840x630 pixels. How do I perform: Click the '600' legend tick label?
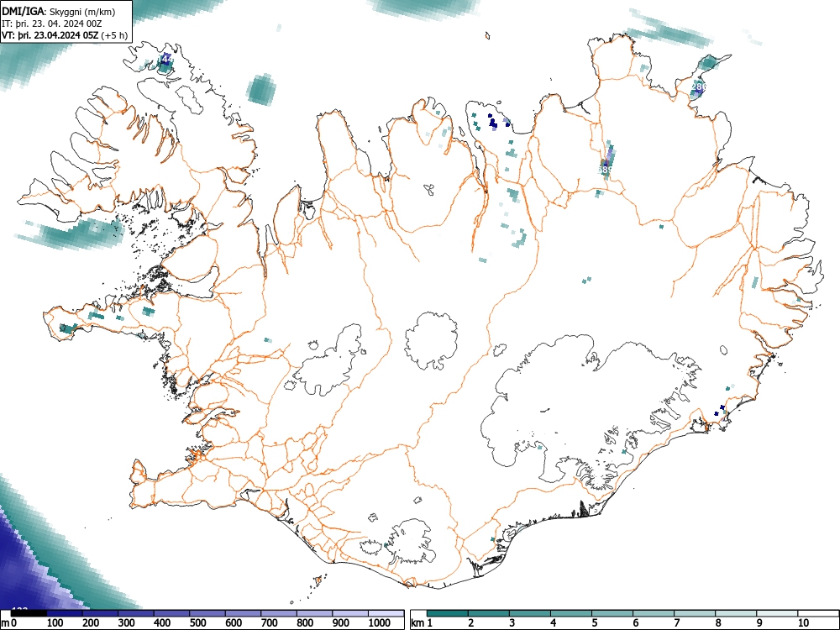click(x=234, y=623)
